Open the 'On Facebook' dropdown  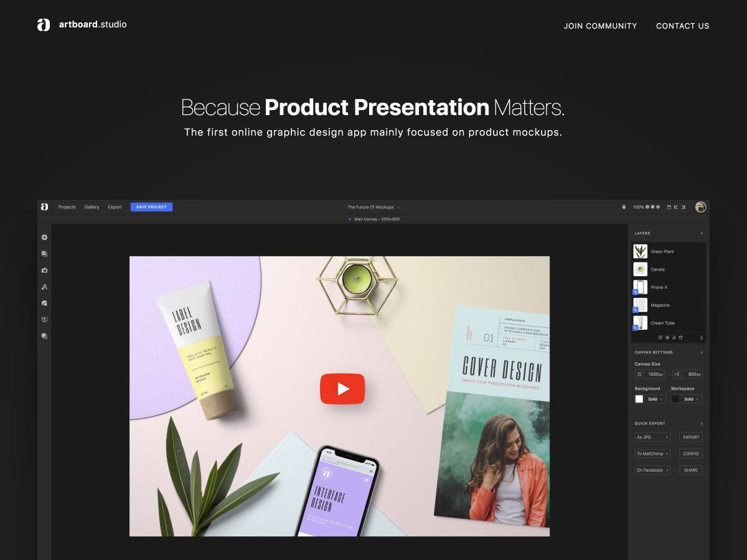pyautogui.click(x=652, y=470)
